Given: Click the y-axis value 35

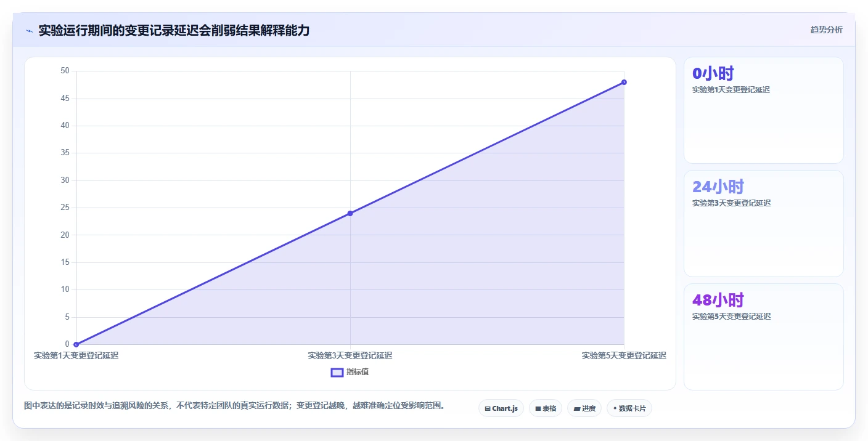Looking at the screenshot, I should click(x=65, y=153).
